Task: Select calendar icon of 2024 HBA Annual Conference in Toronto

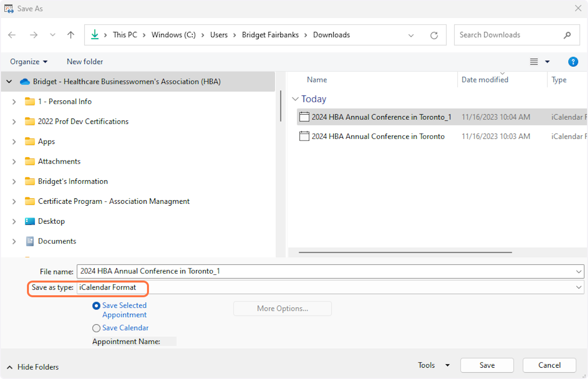Action: coord(304,137)
